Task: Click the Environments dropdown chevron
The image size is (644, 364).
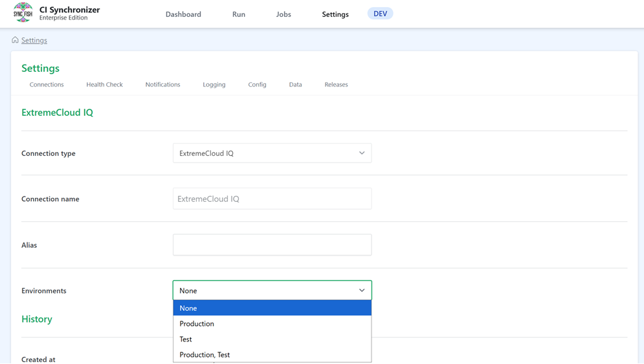Action: (x=362, y=290)
